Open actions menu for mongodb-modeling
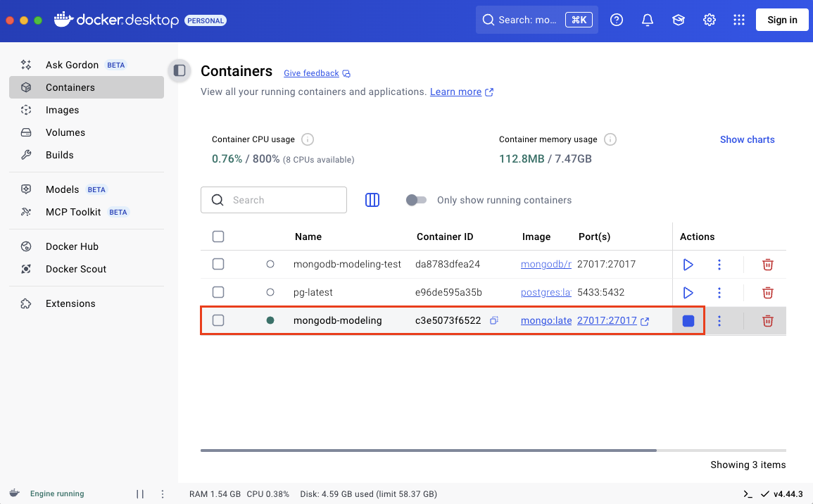 (x=719, y=320)
